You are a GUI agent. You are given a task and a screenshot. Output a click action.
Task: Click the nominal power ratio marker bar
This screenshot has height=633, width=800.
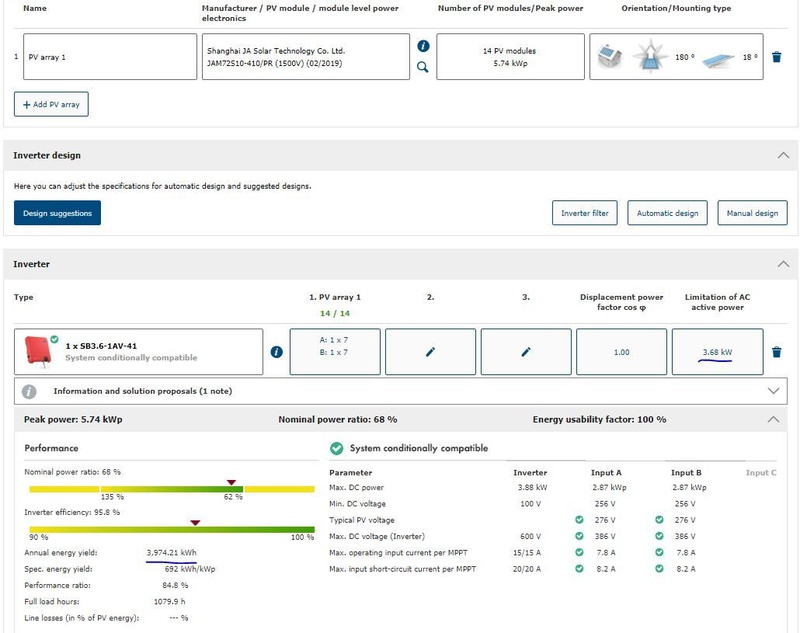(x=171, y=489)
